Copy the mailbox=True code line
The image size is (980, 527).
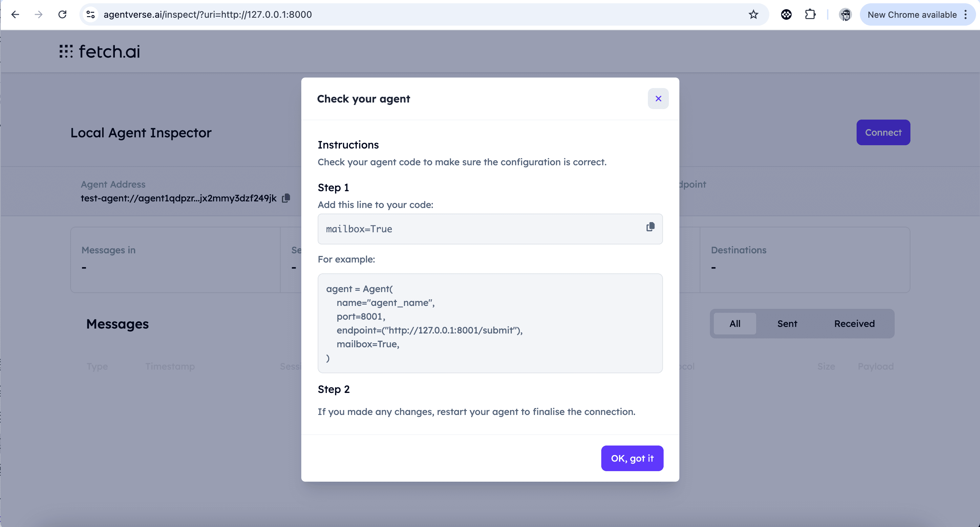click(x=650, y=227)
